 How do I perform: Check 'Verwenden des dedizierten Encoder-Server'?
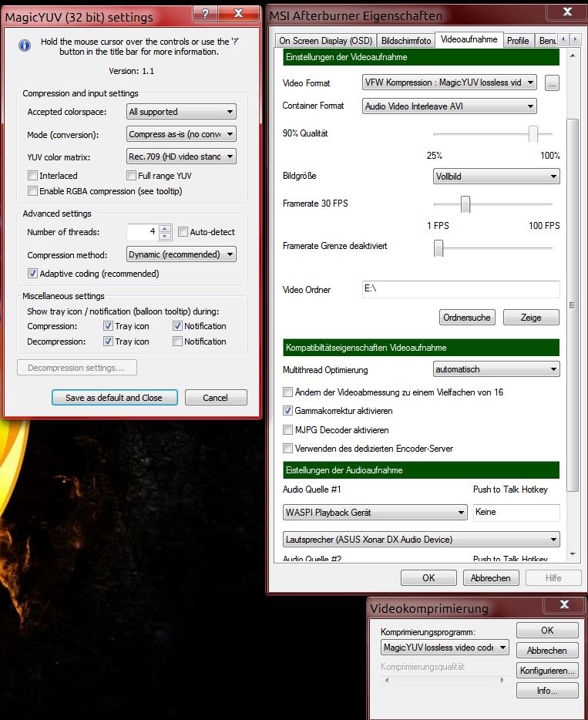(x=287, y=448)
